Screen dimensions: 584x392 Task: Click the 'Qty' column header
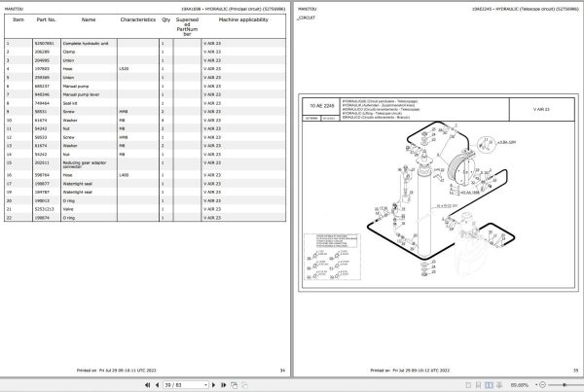click(166, 19)
